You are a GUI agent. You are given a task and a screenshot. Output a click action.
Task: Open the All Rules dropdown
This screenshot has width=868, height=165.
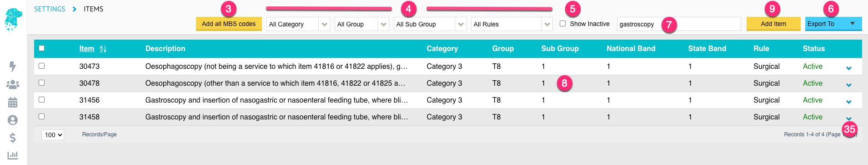pos(512,24)
